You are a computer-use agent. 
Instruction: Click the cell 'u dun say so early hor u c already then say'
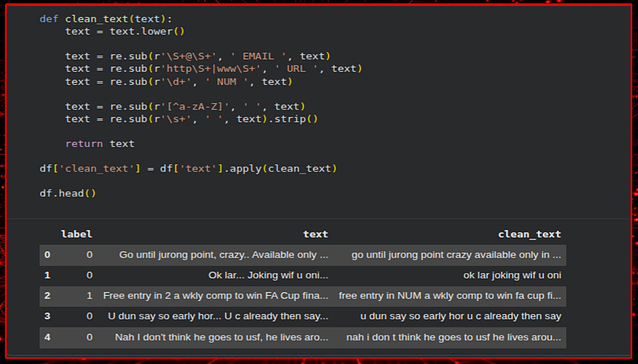click(x=461, y=316)
